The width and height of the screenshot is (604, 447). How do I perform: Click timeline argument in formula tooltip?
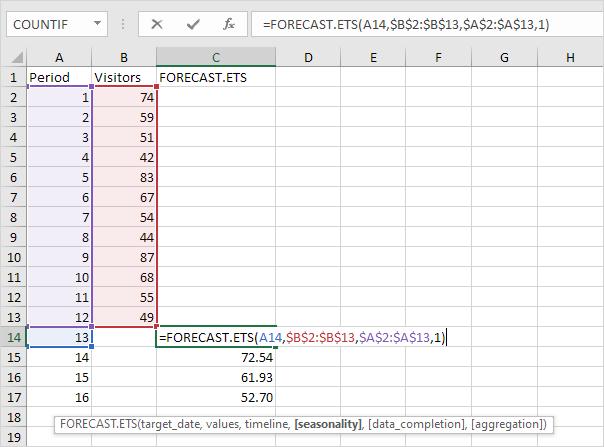coord(267,424)
